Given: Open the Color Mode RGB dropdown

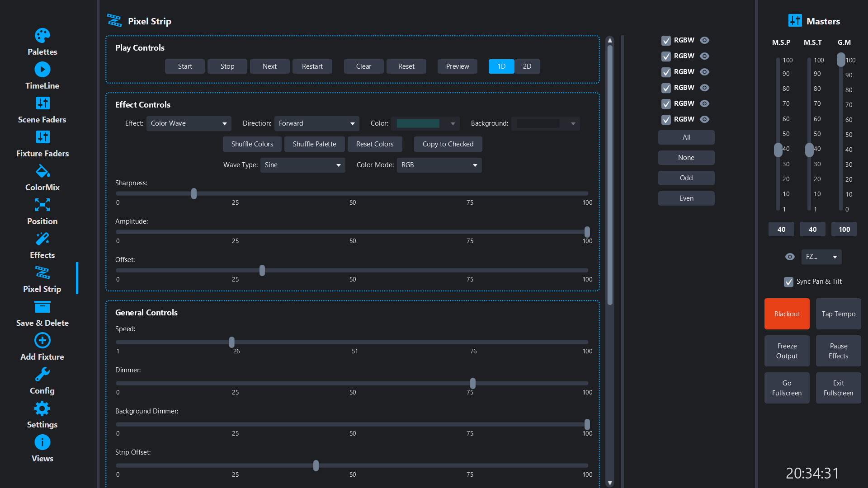Looking at the screenshot, I should tap(439, 165).
